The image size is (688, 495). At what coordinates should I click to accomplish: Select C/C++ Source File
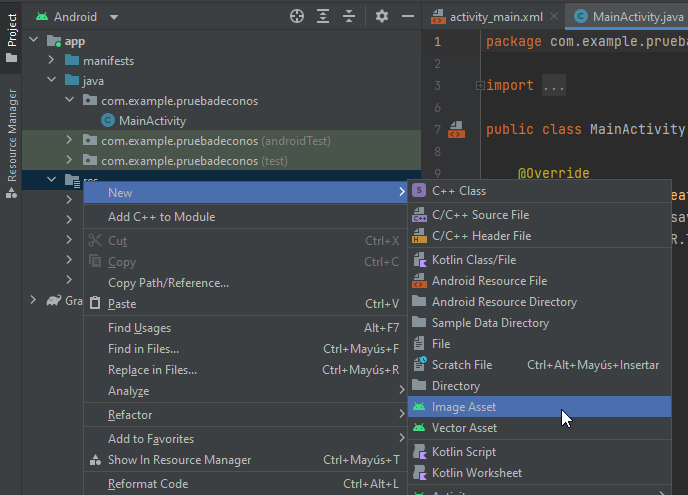click(x=540, y=215)
